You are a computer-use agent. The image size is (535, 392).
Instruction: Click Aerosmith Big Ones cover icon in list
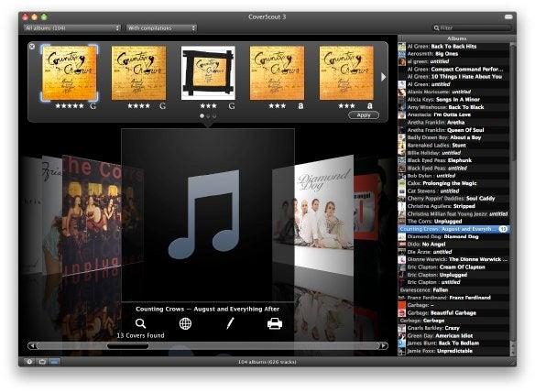tap(402, 54)
